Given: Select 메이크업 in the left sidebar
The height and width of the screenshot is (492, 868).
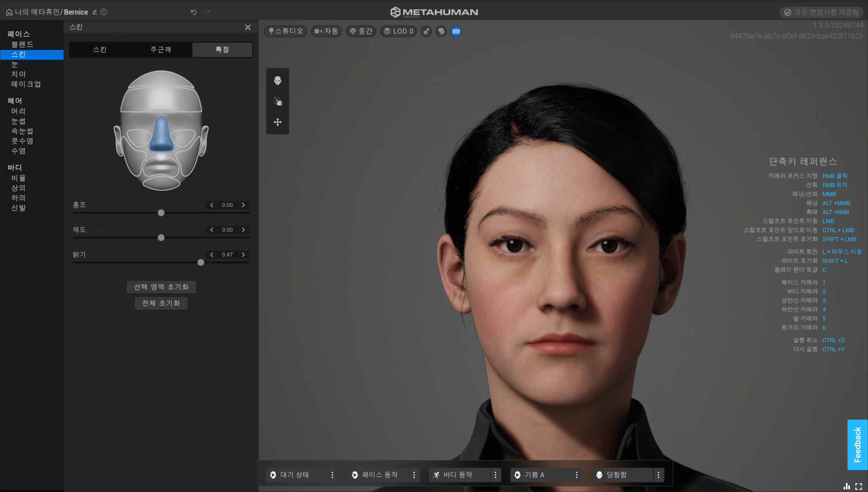Looking at the screenshot, I should [26, 84].
